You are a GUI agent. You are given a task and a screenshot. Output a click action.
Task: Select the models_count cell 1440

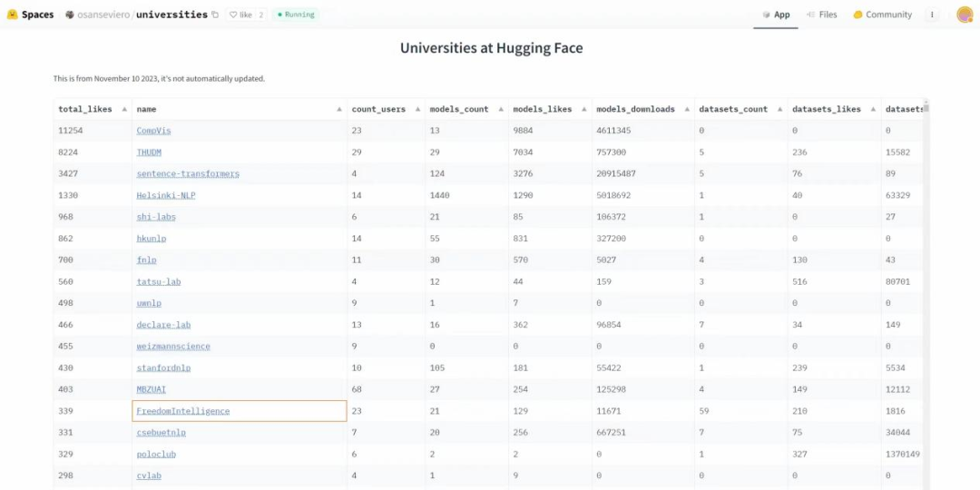click(466, 195)
